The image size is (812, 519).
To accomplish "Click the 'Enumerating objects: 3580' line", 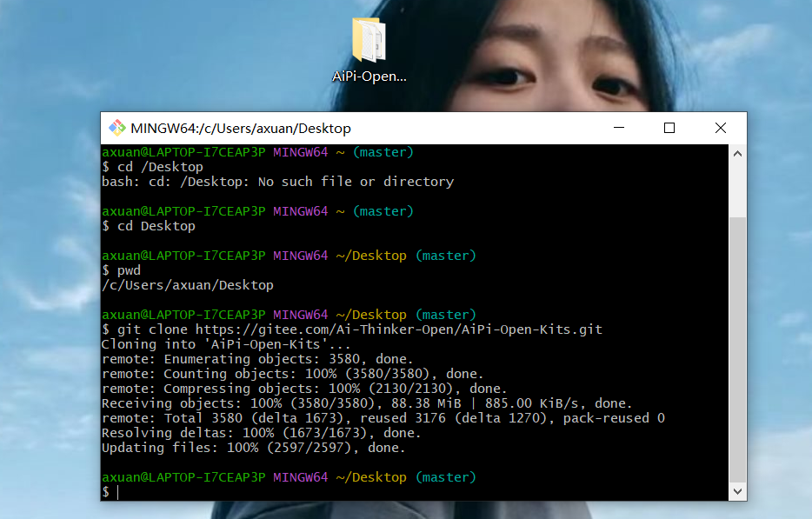I will tap(257, 359).
